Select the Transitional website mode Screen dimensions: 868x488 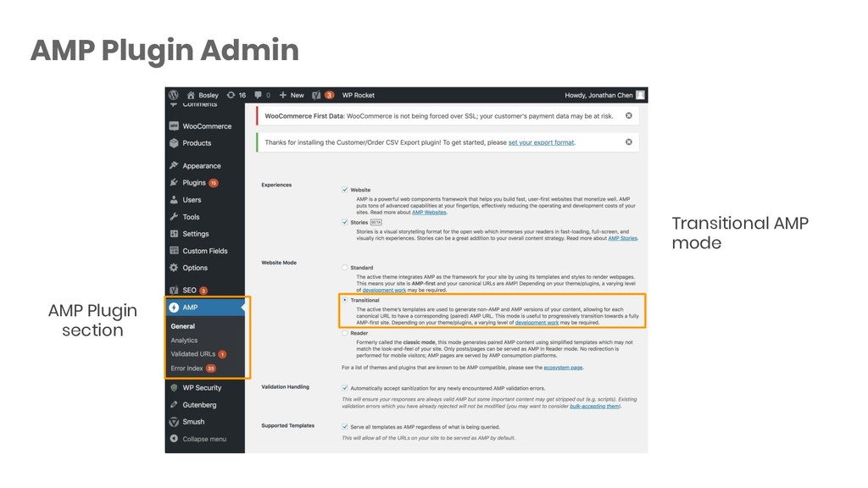coord(345,300)
